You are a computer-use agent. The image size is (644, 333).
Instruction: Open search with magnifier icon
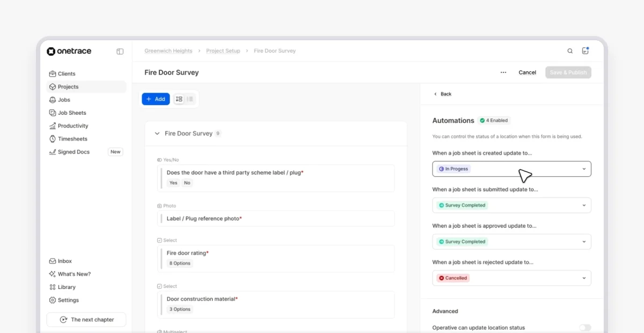pyautogui.click(x=570, y=51)
